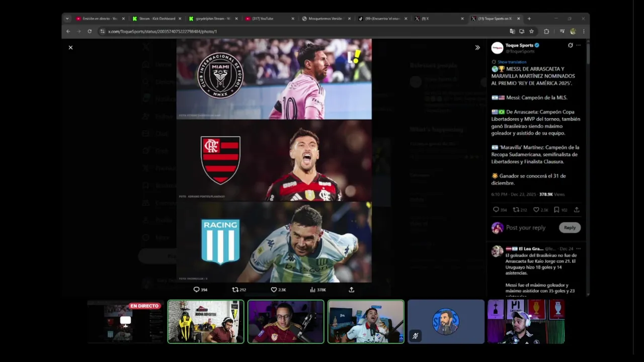Go back with browser back arrow

(68, 31)
